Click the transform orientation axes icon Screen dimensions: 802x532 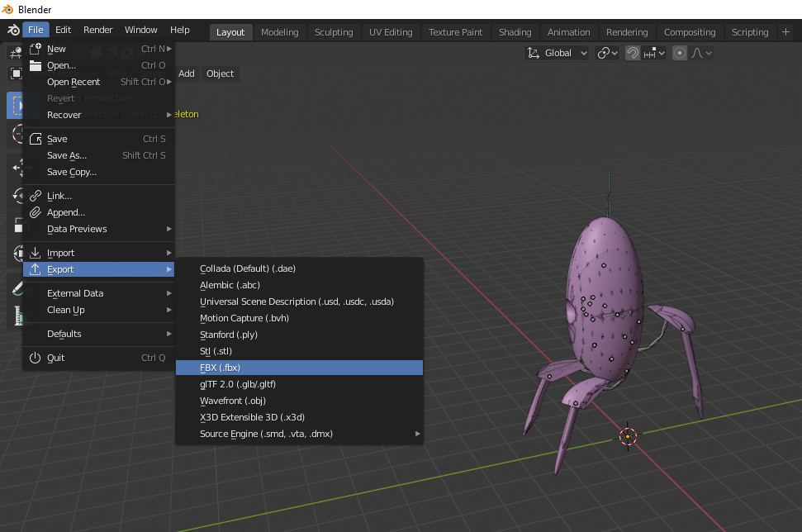click(x=534, y=53)
